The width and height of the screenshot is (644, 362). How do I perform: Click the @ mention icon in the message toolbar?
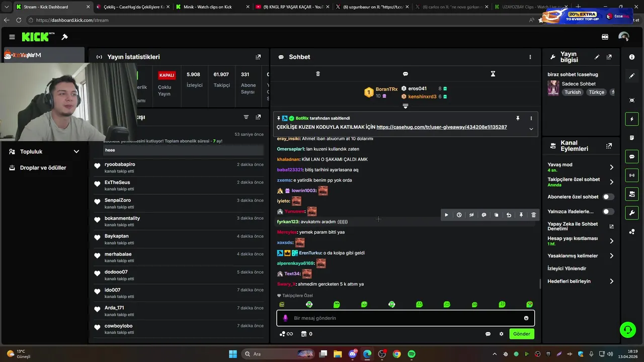(x=484, y=215)
